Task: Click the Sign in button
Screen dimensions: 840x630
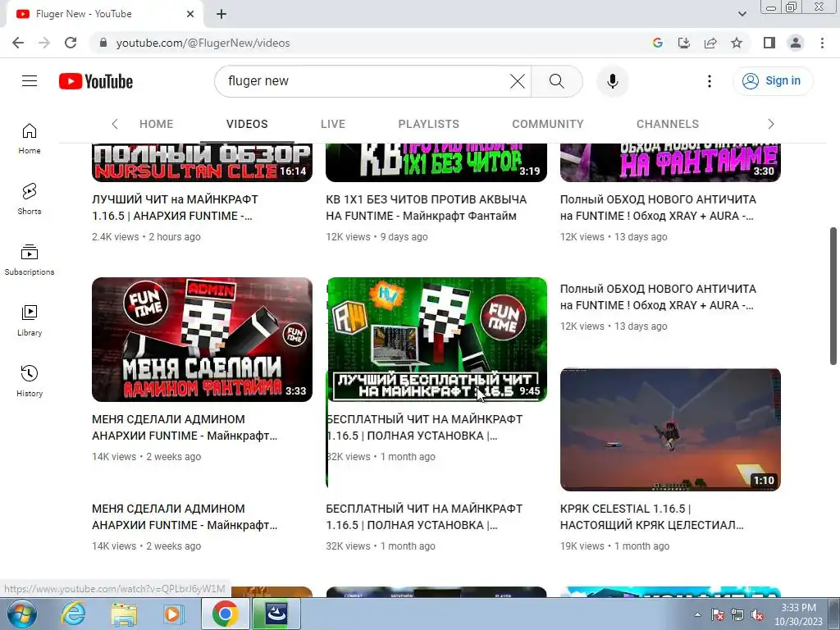Action: click(x=772, y=81)
